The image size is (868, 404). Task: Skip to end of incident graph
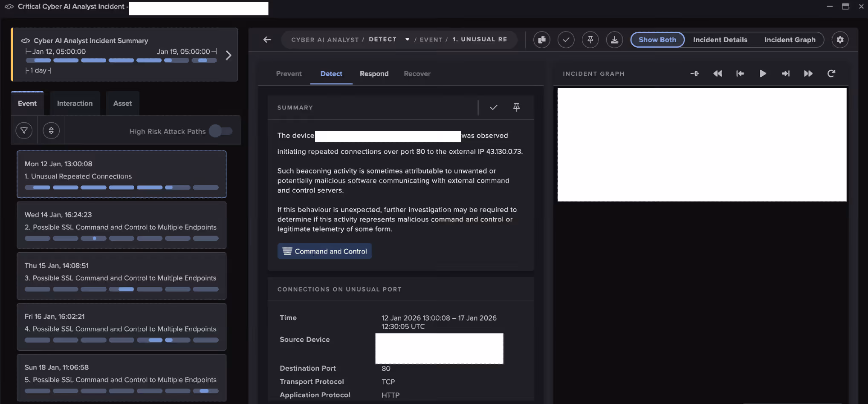[786, 74]
